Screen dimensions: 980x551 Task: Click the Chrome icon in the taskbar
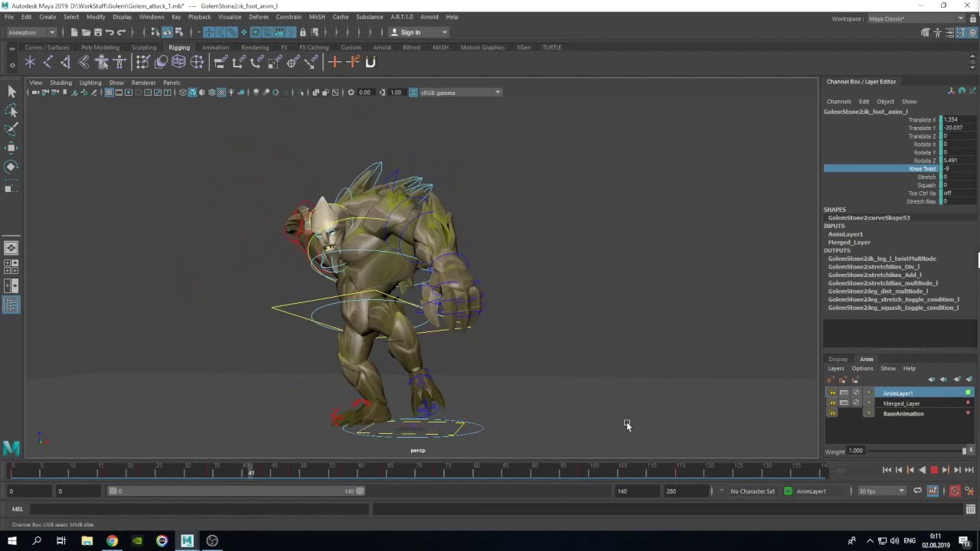(112, 541)
